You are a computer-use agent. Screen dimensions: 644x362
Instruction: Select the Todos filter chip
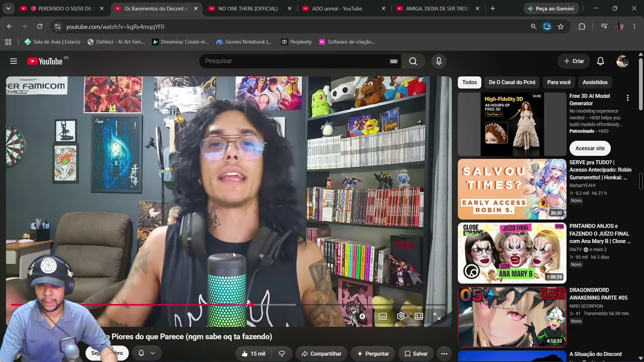tap(469, 82)
